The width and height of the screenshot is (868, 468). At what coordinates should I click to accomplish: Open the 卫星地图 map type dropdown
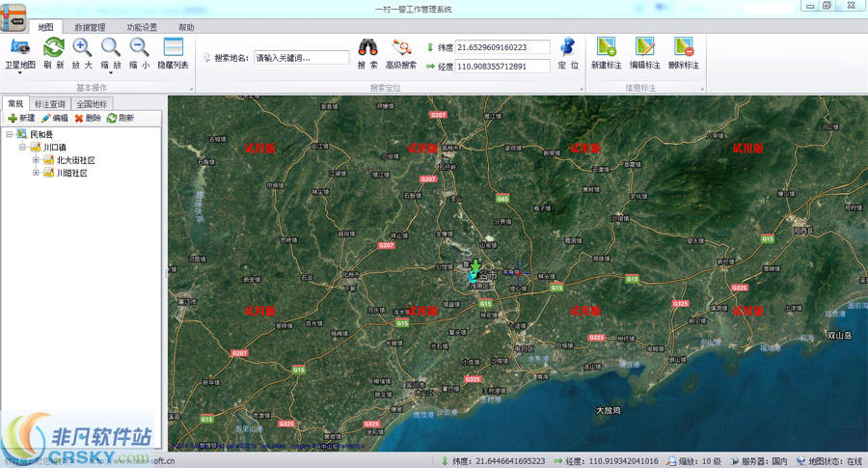coord(20,72)
